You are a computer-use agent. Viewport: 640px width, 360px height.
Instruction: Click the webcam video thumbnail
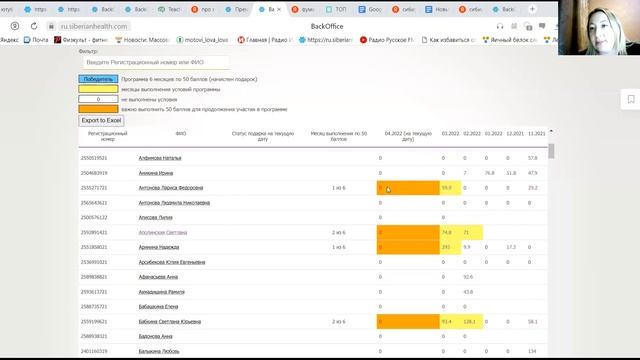click(x=599, y=27)
